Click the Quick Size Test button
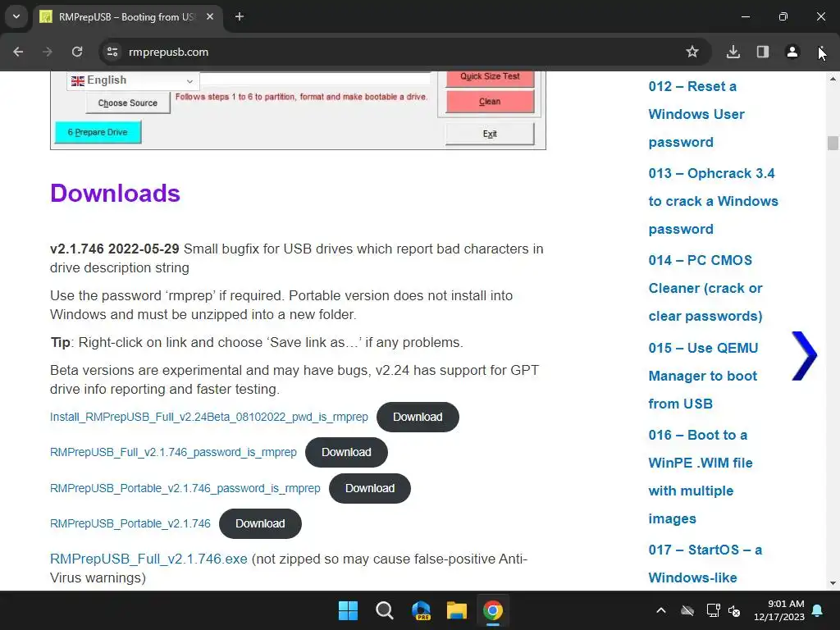The width and height of the screenshot is (840, 630). [x=490, y=77]
